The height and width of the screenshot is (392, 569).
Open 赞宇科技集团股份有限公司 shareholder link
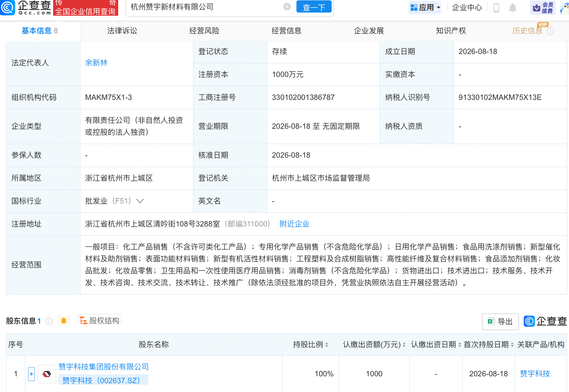pos(104,367)
